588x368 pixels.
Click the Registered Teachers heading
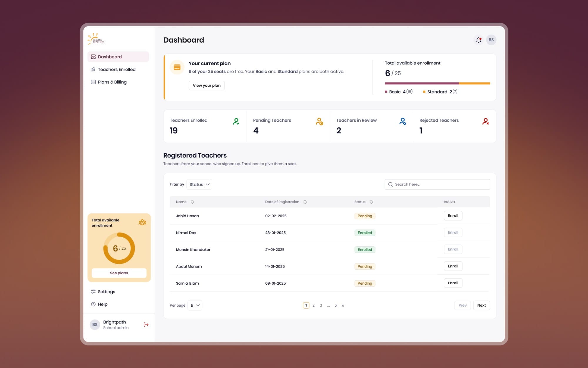(x=195, y=155)
